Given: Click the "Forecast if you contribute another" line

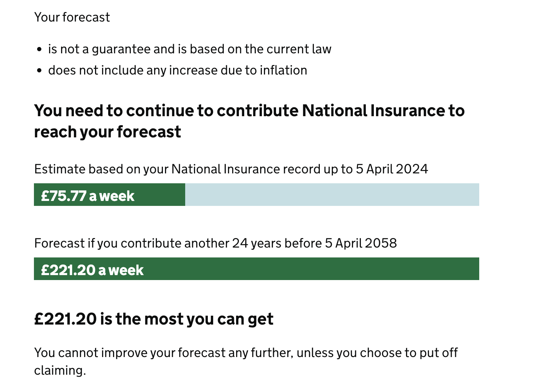Looking at the screenshot, I should click(216, 243).
